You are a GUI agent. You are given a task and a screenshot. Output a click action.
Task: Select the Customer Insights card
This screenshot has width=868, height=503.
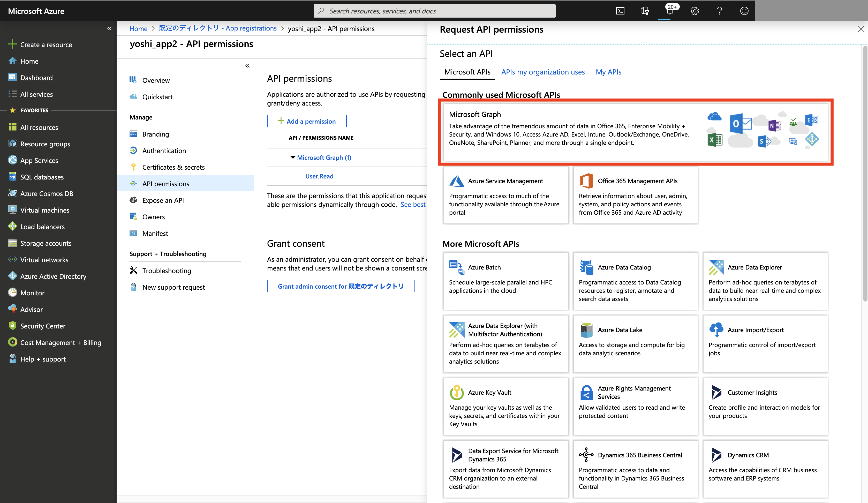(765, 407)
